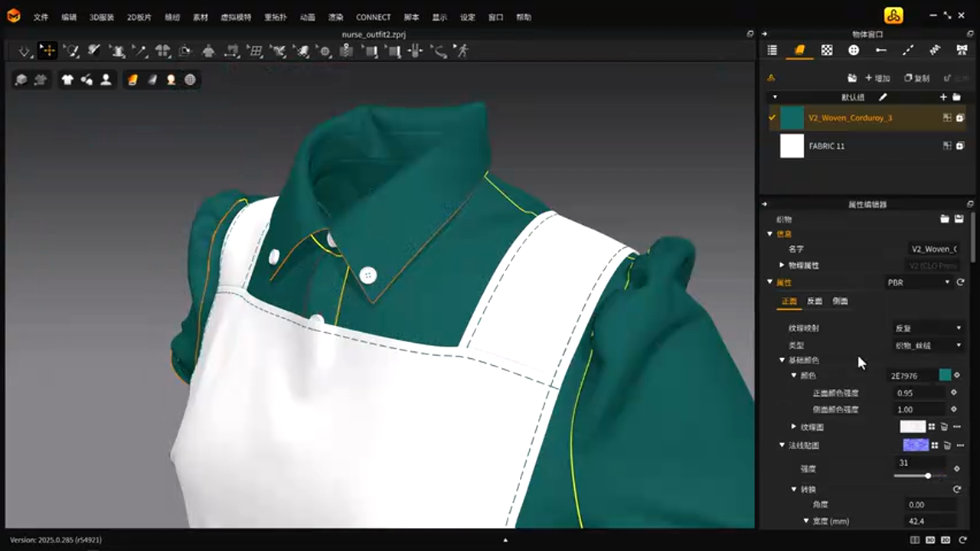
Task: Select the Simulate tool in the toolbar
Action: tap(25, 51)
